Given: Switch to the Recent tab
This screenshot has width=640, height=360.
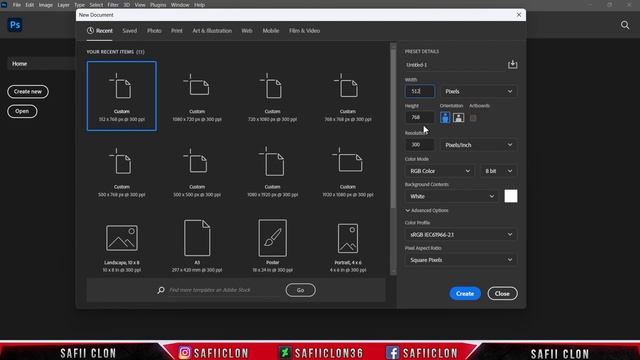Looking at the screenshot, I should click(100, 31).
